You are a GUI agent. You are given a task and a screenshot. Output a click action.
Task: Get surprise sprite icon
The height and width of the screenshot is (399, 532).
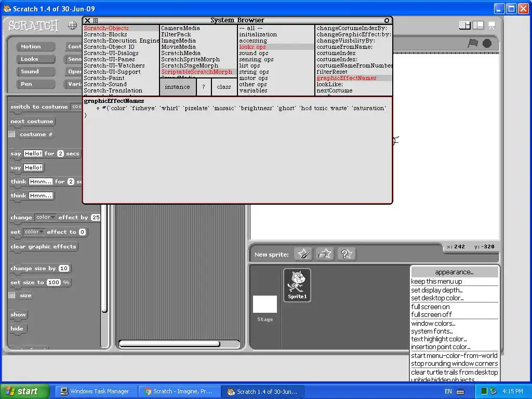pyautogui.click(x=347, y=254)
